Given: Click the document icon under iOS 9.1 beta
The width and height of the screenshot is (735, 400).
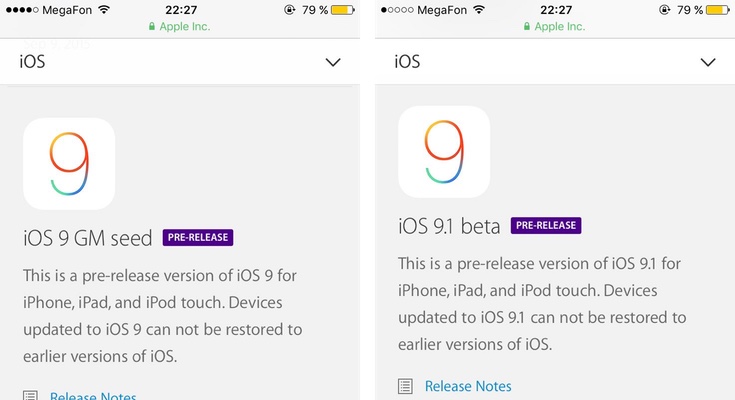Looking at the screenshot, I should point(404,386).
